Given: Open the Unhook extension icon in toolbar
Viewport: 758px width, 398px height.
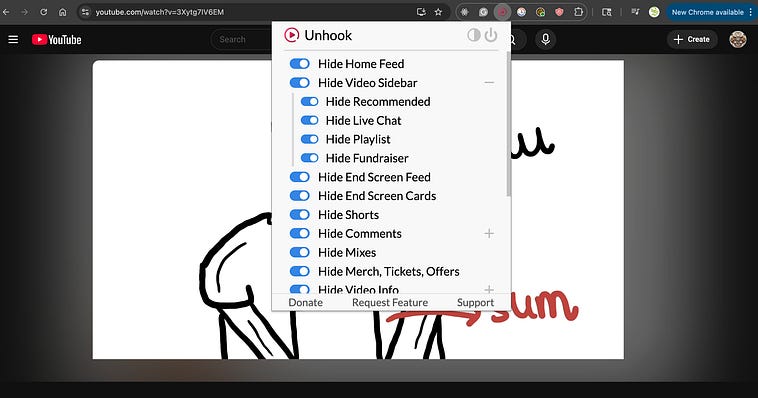Looking at the screenshot, I should click(502, 12).
